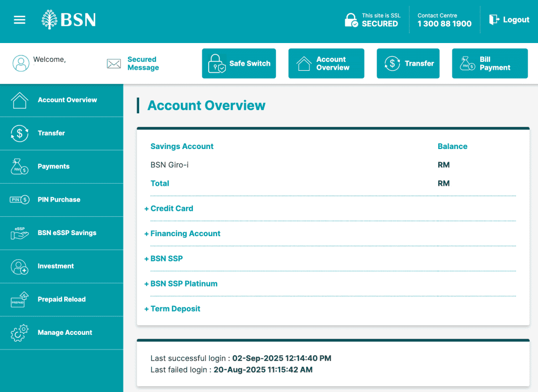
Task: Open Transfer in the sidebar menu
Action: (62, 134)
